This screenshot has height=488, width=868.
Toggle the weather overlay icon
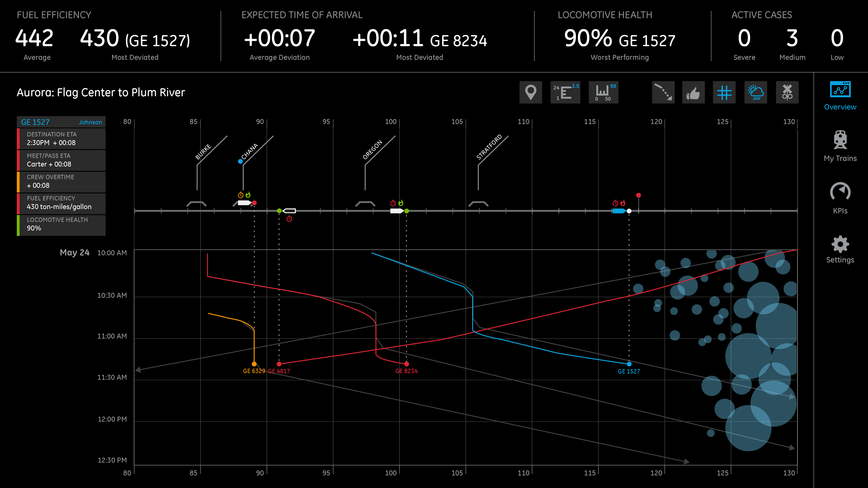(755, 92)
